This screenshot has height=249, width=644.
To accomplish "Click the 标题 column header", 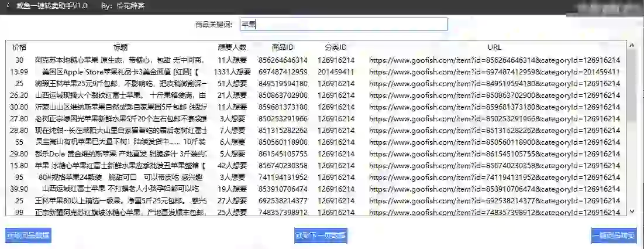I will tap(120, 47).
